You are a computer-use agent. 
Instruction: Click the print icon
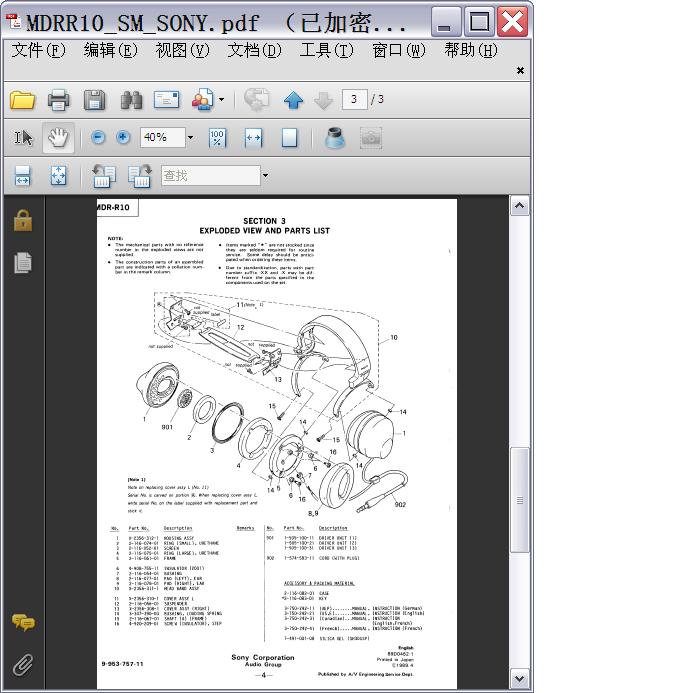pos(58,100)
